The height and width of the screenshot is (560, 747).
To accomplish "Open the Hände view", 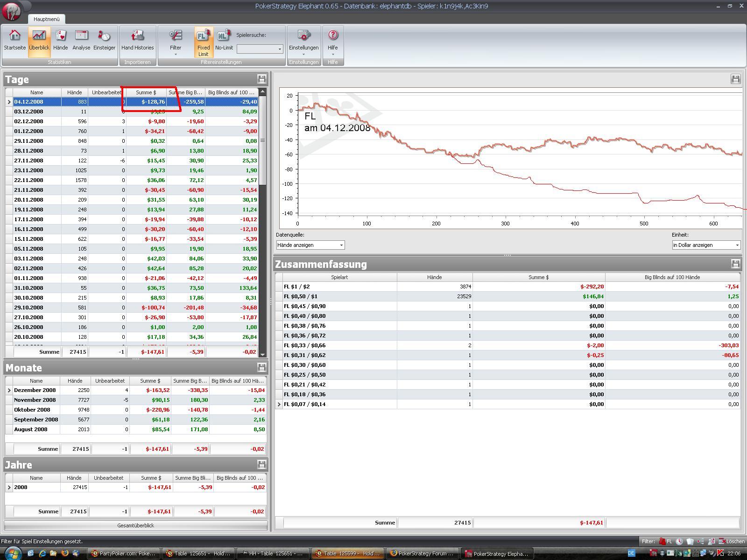I will (x=61, y=42).
